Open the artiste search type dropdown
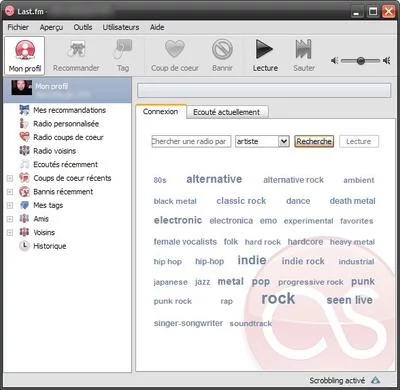Viewport: 400px width, 390px height. (x=262, y=141)
